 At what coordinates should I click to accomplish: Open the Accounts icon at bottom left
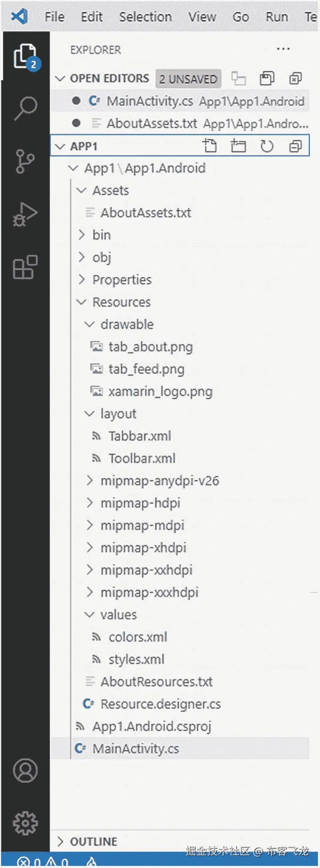point(23,769)
